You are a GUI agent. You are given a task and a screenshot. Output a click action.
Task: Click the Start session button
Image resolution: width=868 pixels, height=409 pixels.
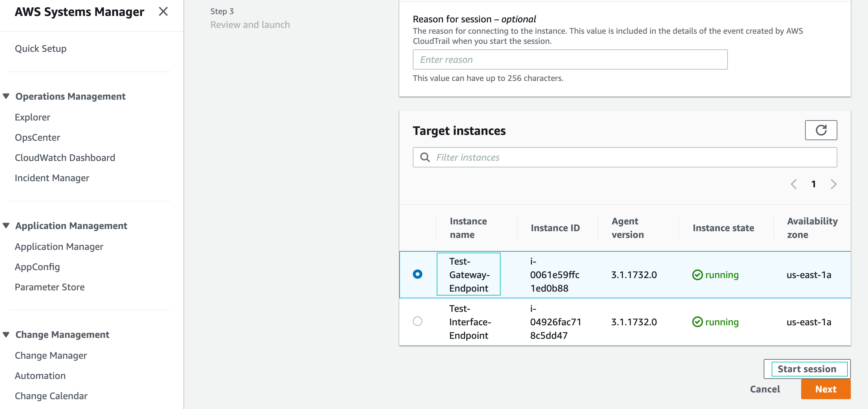806,369
